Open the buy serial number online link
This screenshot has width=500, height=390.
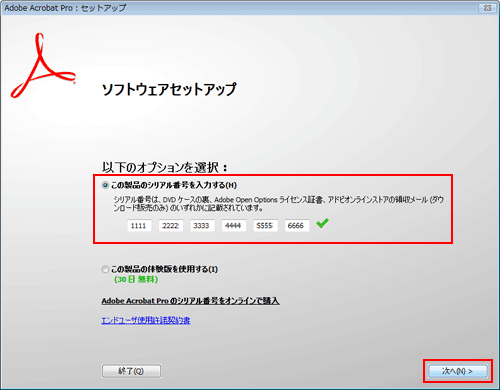click(x=190, y=301)
